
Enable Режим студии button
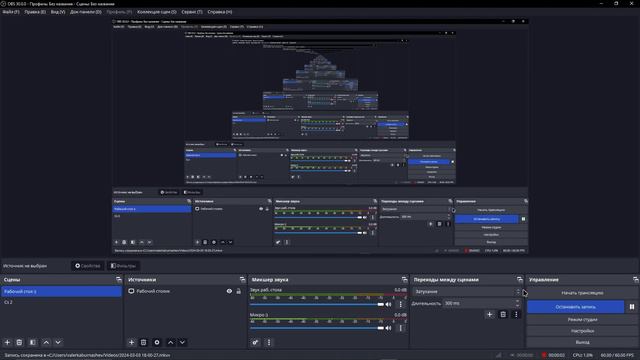tap(582, 320)
